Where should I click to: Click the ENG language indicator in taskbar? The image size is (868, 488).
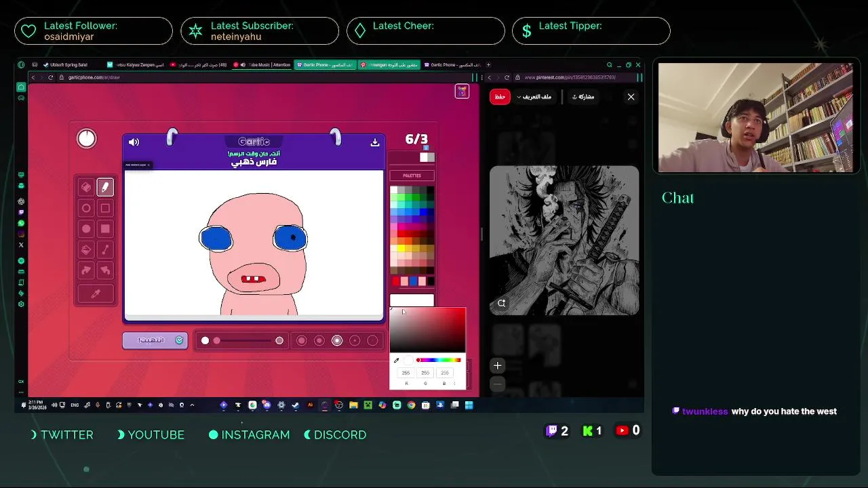pyautogui.click(x=75, y=405)
